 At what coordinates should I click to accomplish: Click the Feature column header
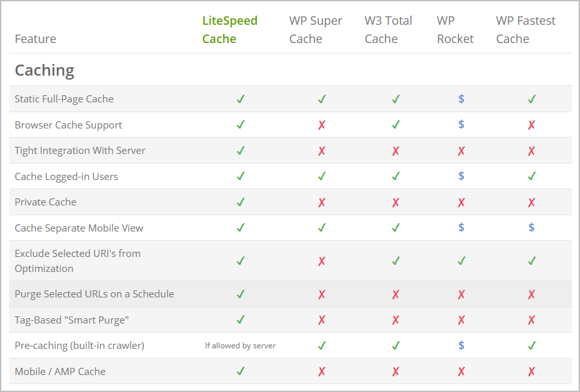(x=35, y=39)
